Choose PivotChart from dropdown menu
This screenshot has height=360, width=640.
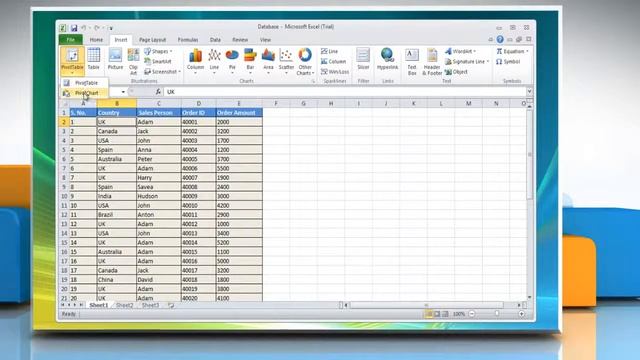(x=84, y=93)
